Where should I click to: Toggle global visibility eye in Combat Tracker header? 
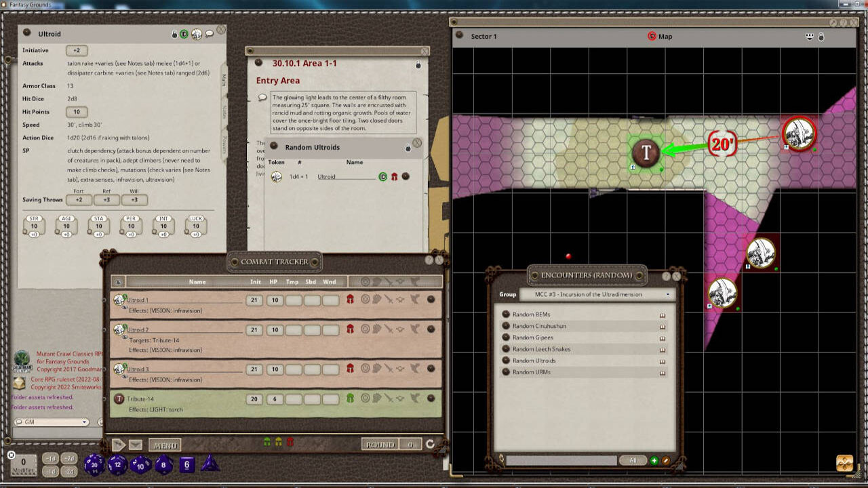(118, 282)
